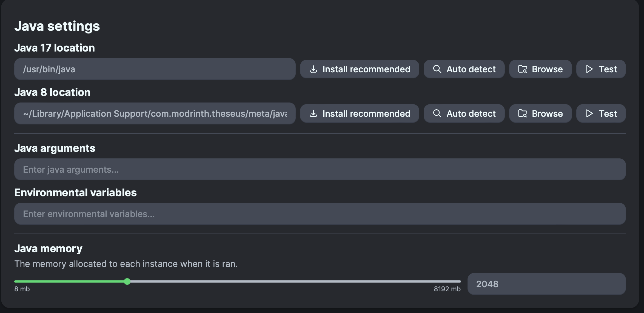Click the magnifier icon beside Java 17 Auto detect
This screenshot has height=313, width=644.
(437, 69)
